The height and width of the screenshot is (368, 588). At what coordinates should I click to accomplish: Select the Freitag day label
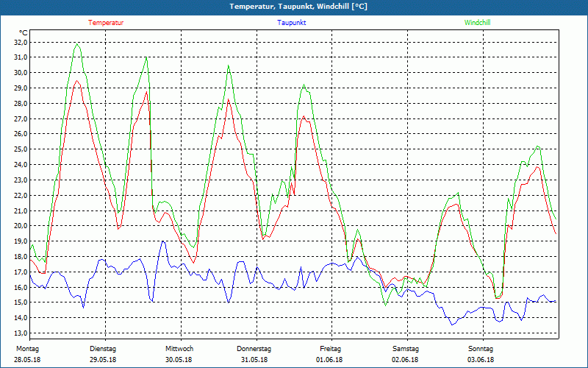click(x=331, y=349)
